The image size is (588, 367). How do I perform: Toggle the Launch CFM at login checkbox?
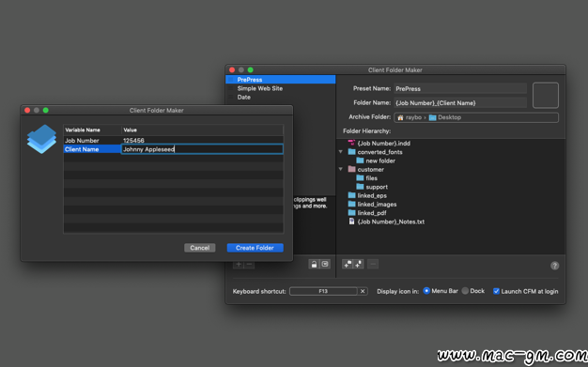(x=496, y=291)
